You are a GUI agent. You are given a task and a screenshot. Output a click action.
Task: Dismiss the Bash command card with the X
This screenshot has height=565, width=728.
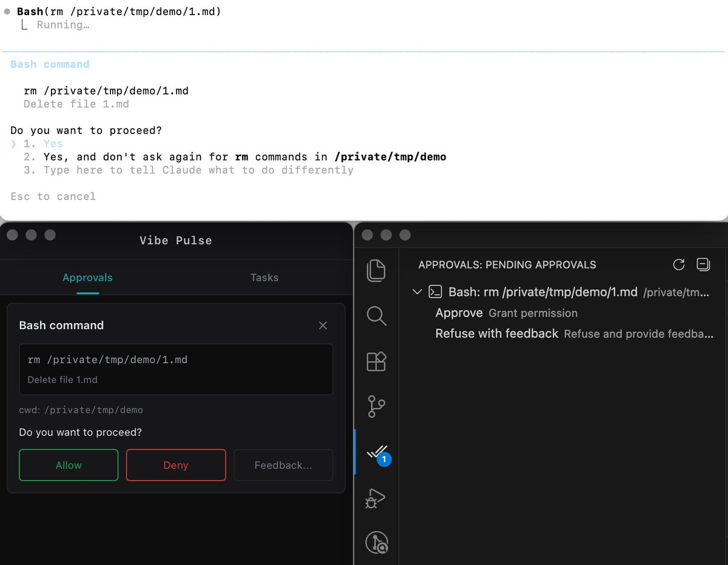point(323,326)
